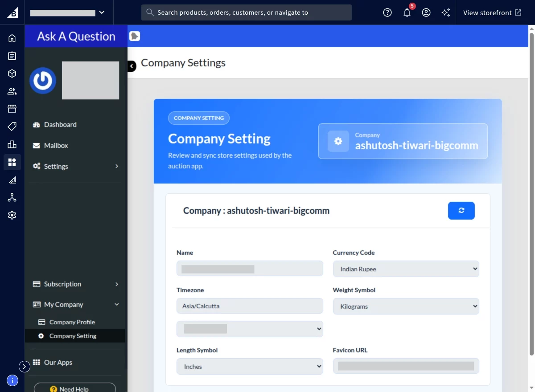
Task: Open the gear icon in left rail
Action: tap(12, 216)
